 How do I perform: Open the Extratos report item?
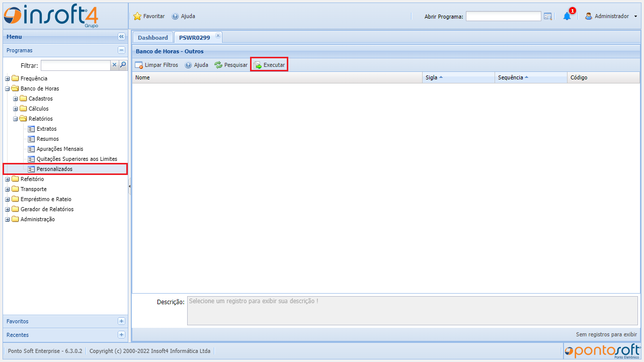[x=46, y=129]
